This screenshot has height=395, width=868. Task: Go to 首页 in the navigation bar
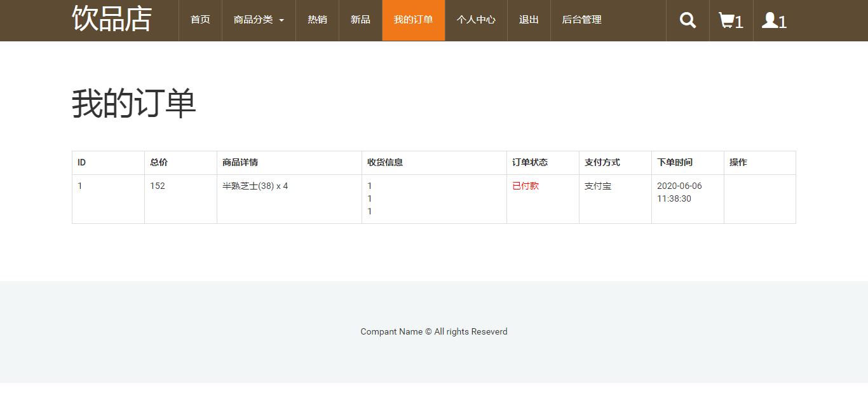tap(200, 20)
